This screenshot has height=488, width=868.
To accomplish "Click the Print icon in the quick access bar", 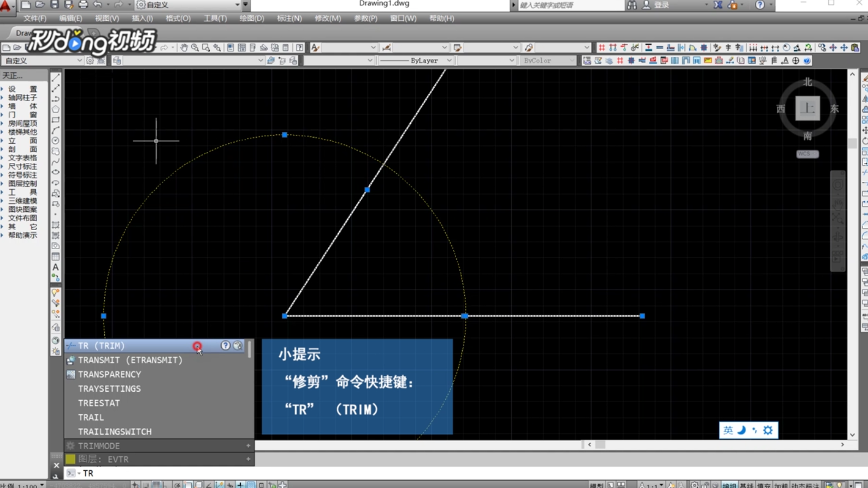I will tap(83, 5).
